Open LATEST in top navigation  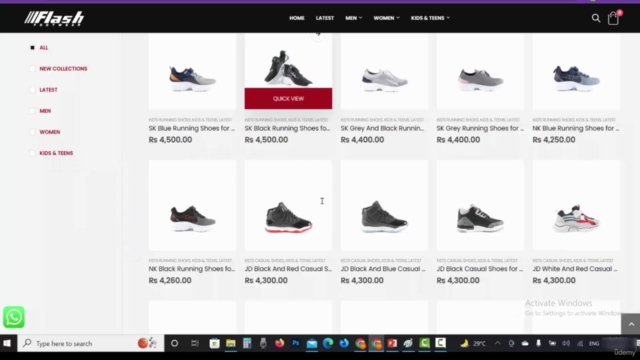click(x=324, y=18)
